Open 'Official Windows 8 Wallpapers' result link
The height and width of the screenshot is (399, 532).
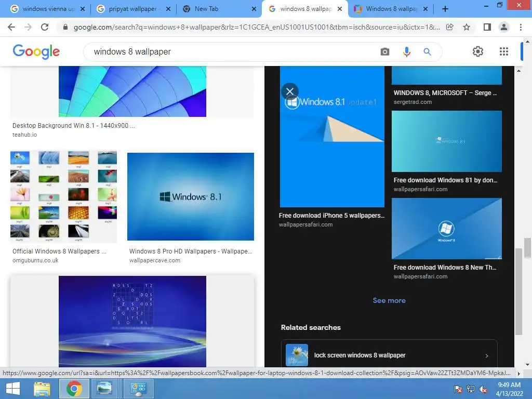(59, 251)
